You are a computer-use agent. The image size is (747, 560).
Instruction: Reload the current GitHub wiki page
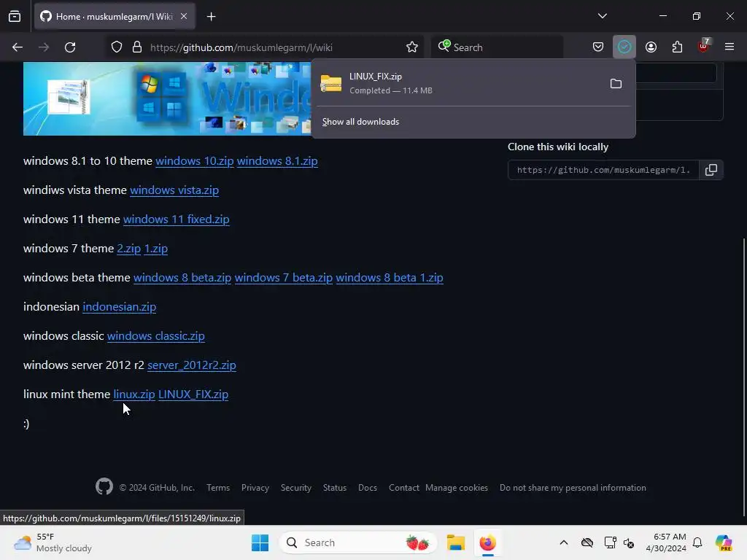[70, 47]
